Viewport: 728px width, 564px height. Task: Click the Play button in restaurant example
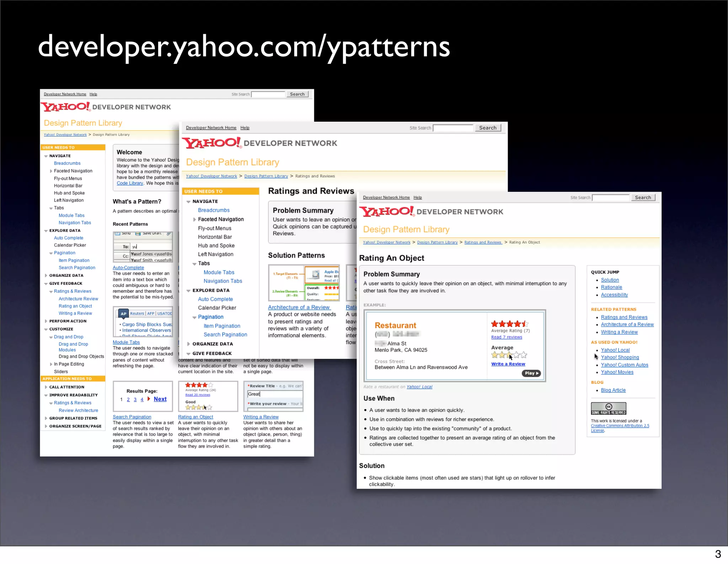pyautogui.click(x=531, y=373)
